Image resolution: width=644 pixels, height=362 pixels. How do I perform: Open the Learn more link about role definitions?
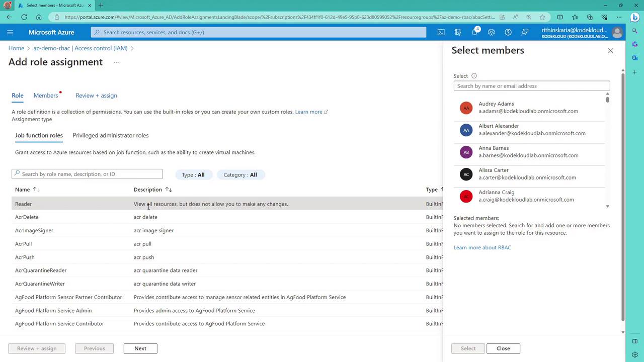point(311,112)
